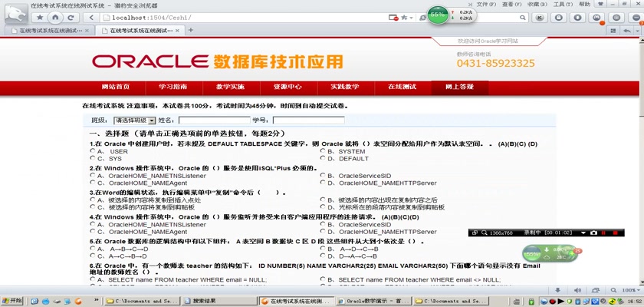The image size is (644, 307).
Task: Open 网上答疑 navigation link
Action: [x=459, y=87]
